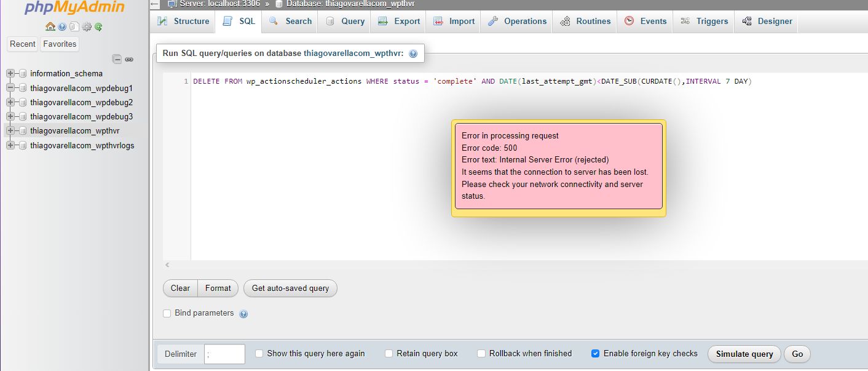Expand thiagovarellacom_wpdebug3 database node
Image resolution: width=868 pixels, height=371 pixels.
click(10, 116)
